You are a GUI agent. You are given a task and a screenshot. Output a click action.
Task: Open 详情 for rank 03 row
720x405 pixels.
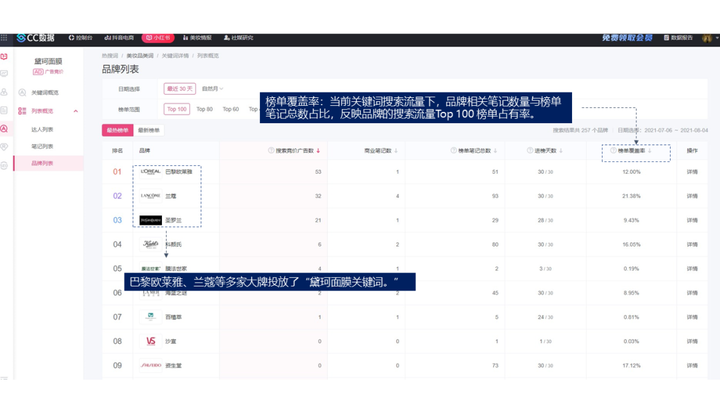pyautogui.click(x=692, y=220)
